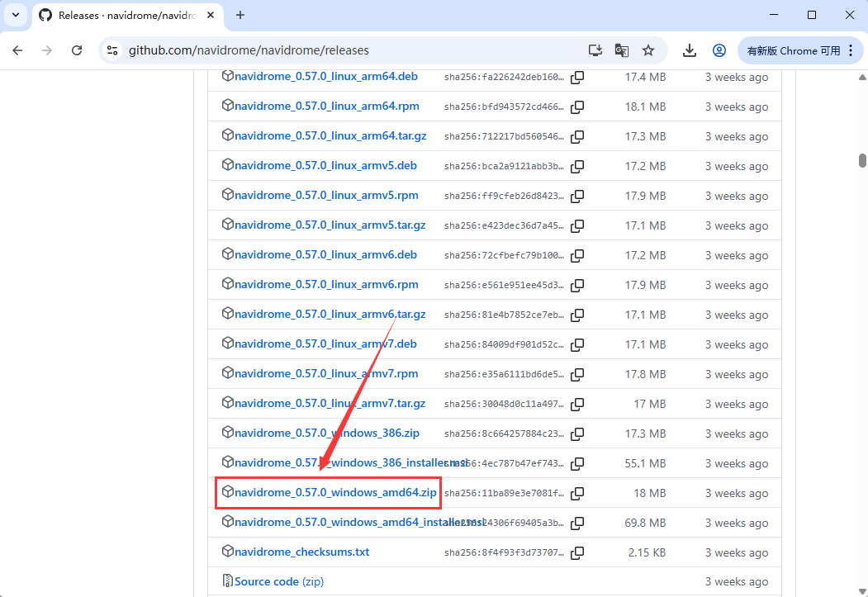Copy sha256 of linux_armv5.deb
This screenshot has width=868, height=597.
click(x=576, y=167)
